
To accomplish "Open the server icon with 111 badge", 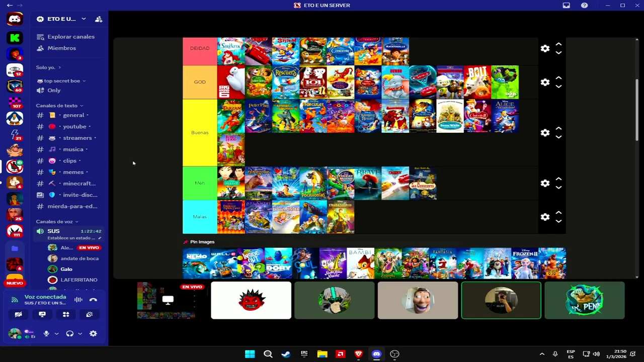I will click(15, 231).
